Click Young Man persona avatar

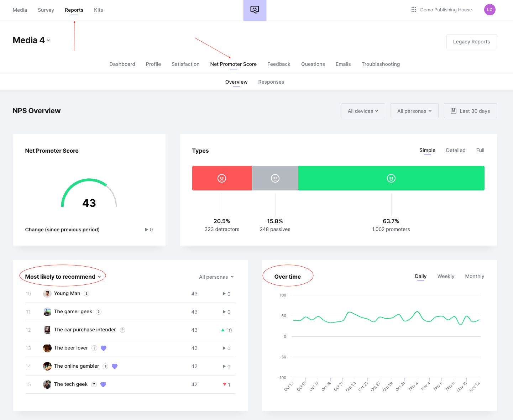coord(47,294)
